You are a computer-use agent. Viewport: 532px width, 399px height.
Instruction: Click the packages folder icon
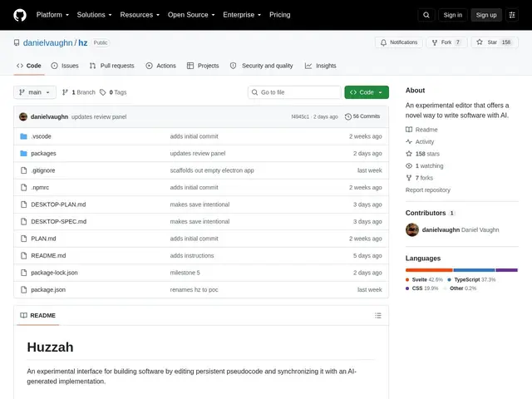[23, 153]
